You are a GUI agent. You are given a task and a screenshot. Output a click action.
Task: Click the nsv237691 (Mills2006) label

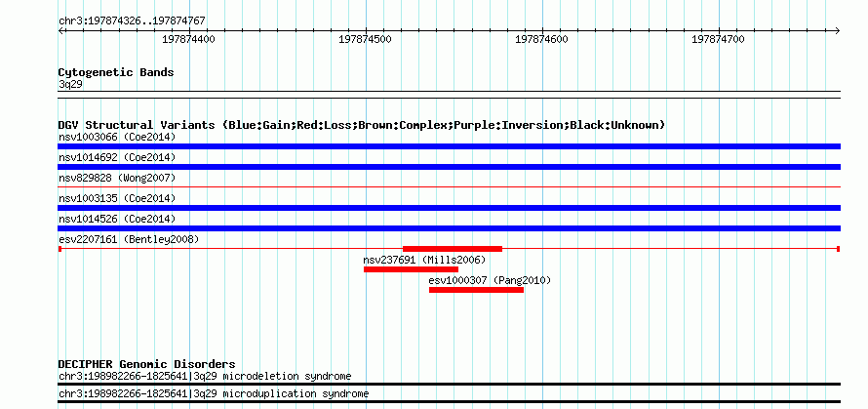pos(424,260)
